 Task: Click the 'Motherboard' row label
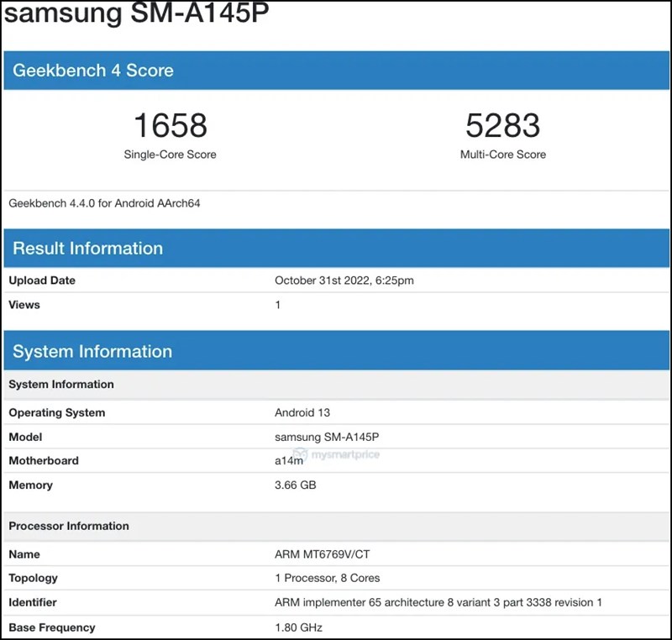click(44, 460)
